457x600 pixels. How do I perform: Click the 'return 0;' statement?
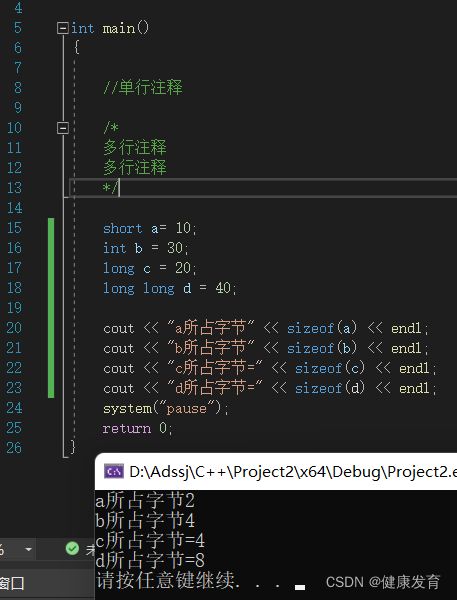point(137,428)
